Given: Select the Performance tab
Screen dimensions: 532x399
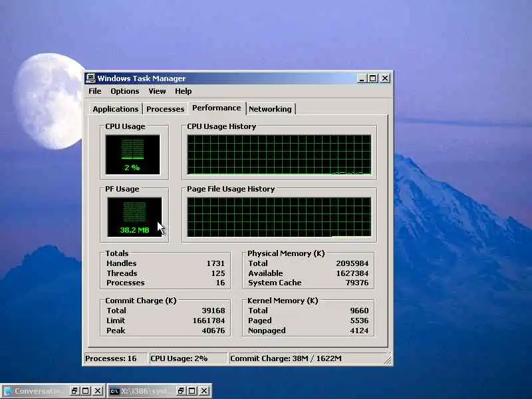Looking at the screenshot, I should click(217, 108).
